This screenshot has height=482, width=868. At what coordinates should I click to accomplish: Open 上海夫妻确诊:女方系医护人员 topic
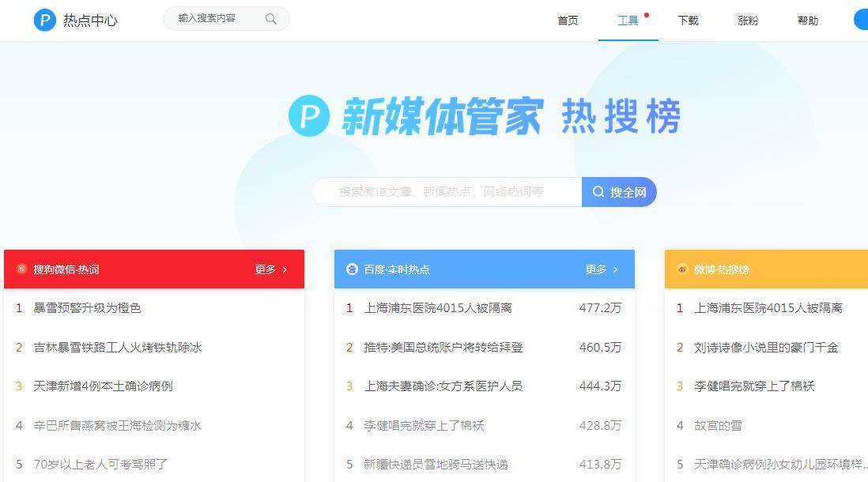[x=443, y=386]
